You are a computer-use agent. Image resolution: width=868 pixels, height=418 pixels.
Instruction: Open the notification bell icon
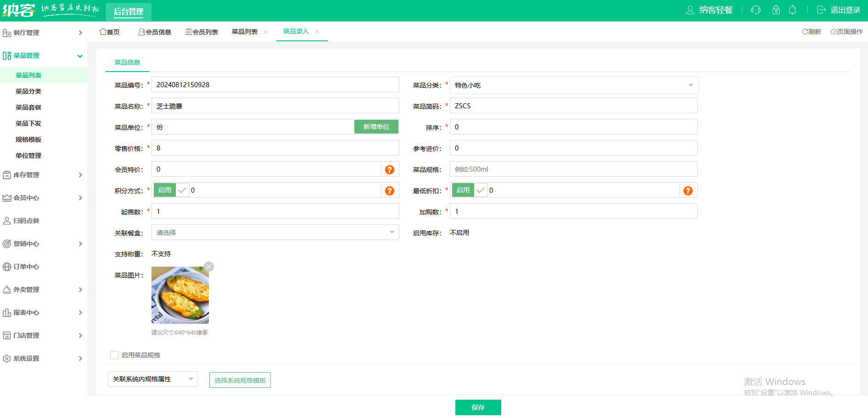pos(792,10)
